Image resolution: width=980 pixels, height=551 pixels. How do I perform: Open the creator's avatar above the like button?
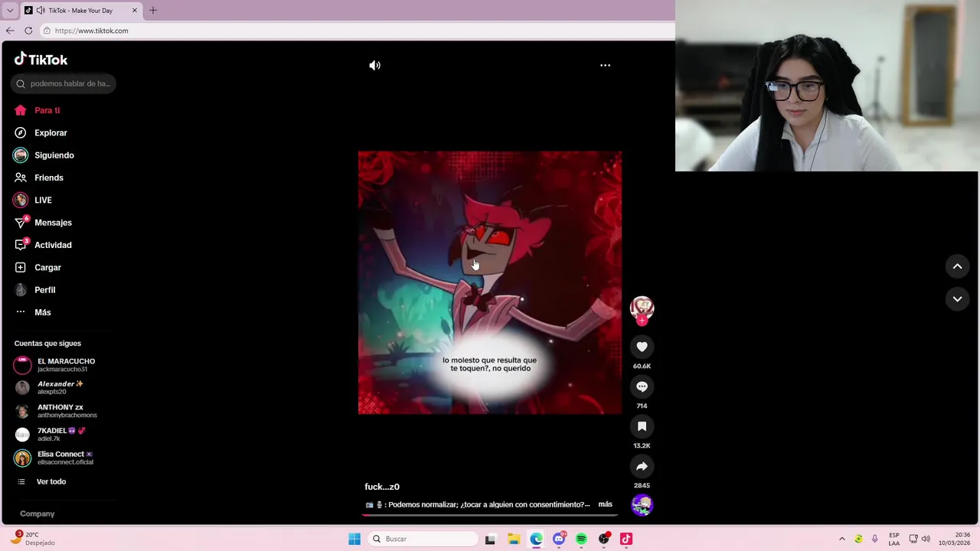pyautogui.click(x=642, y=308)
